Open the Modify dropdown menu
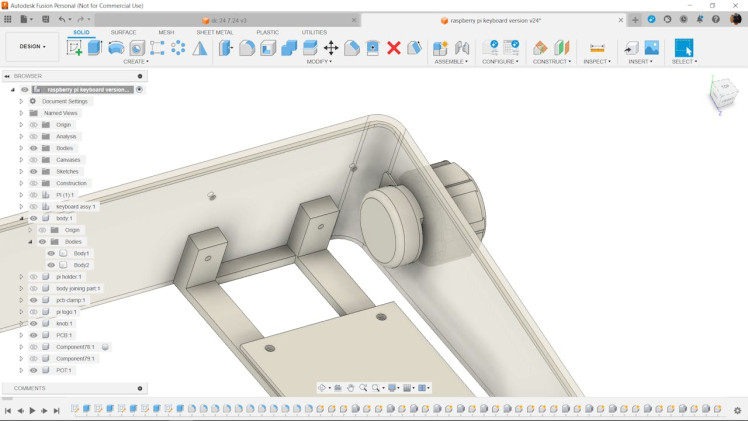The height and width of the screenshot is (421, 748). (x=319, y=62)
